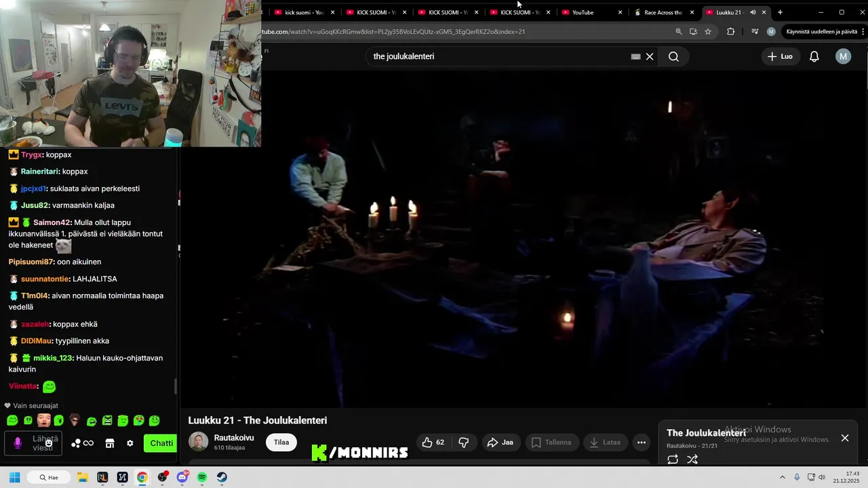The height and width of the screenshot is (488, 868).
Task: Open more actions three-dot menu under video
Action: pos(642,443)
